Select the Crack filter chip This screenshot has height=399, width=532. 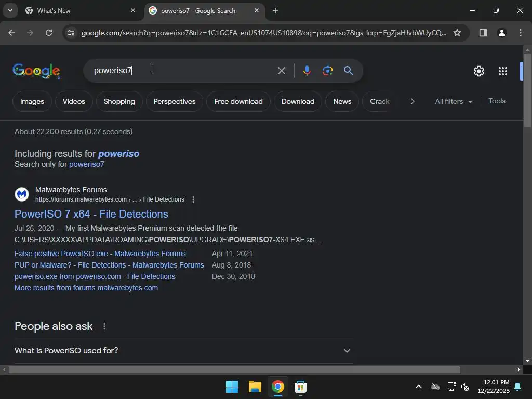click(x=379, y=101)
